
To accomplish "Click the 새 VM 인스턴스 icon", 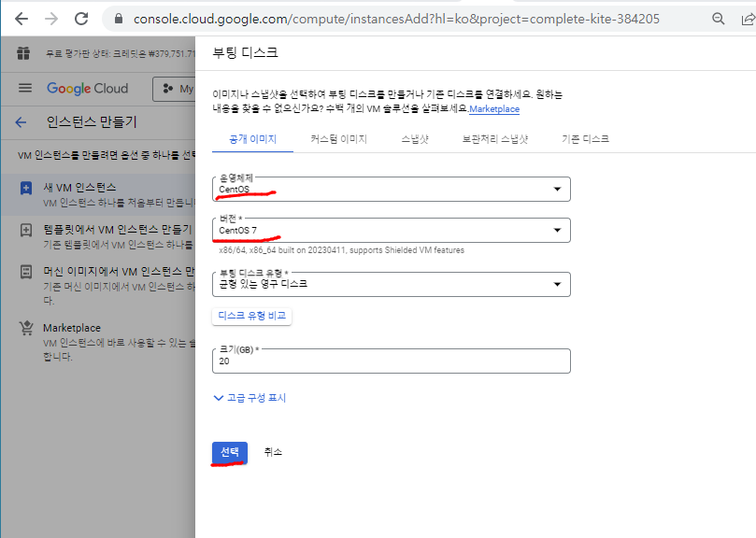I will point(26,188).
